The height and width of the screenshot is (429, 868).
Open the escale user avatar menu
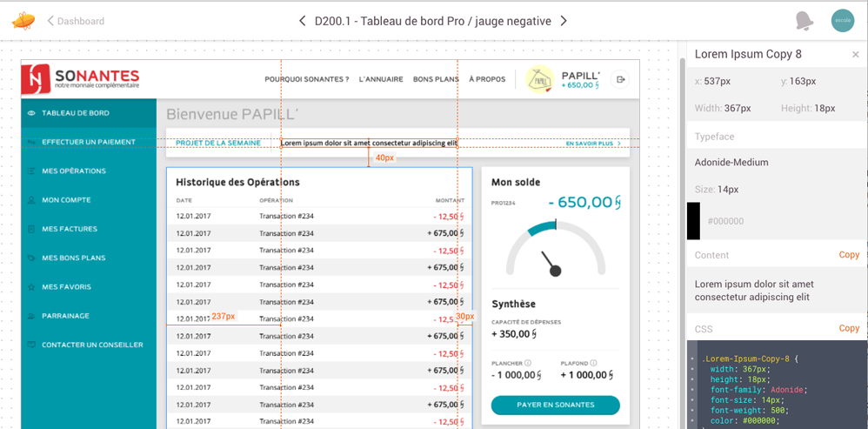click(x=843, y=21)
